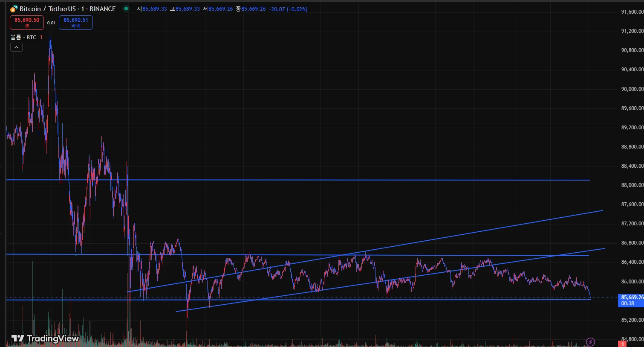Click the red 85,690.50 셀 sell button
This screenshot has height=347, width=644.
[x=27, y=23]
